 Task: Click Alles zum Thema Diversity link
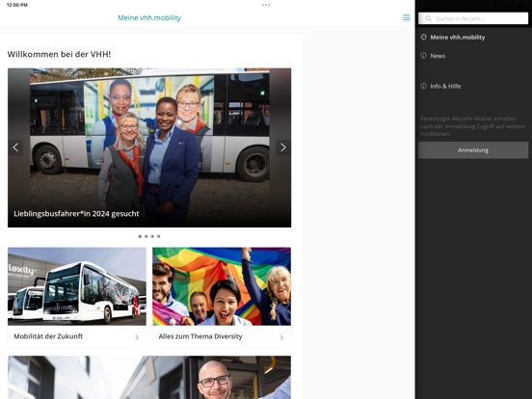[200, 336]
